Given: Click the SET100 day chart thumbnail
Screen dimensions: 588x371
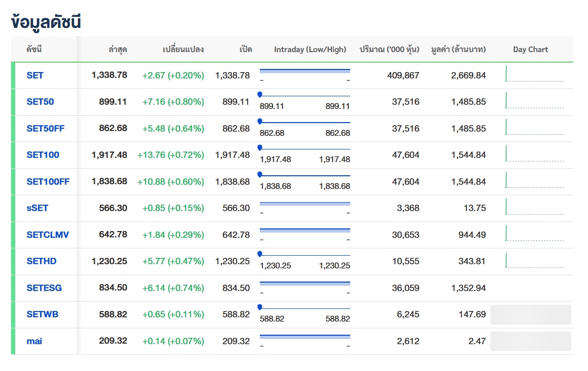Looking at the screenshot, I should pyautogui.click(x=534, y=154).
